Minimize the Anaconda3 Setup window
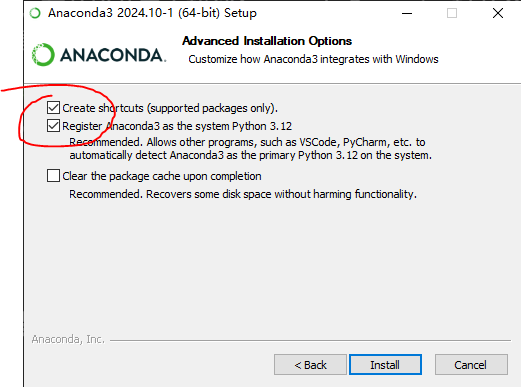 (407, 13)
